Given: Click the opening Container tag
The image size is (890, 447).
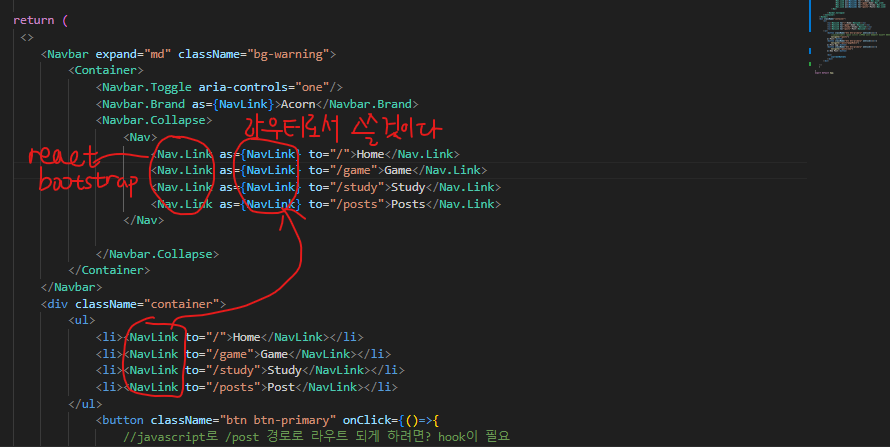Looking at the screenshot, I should tap(106, 70).
